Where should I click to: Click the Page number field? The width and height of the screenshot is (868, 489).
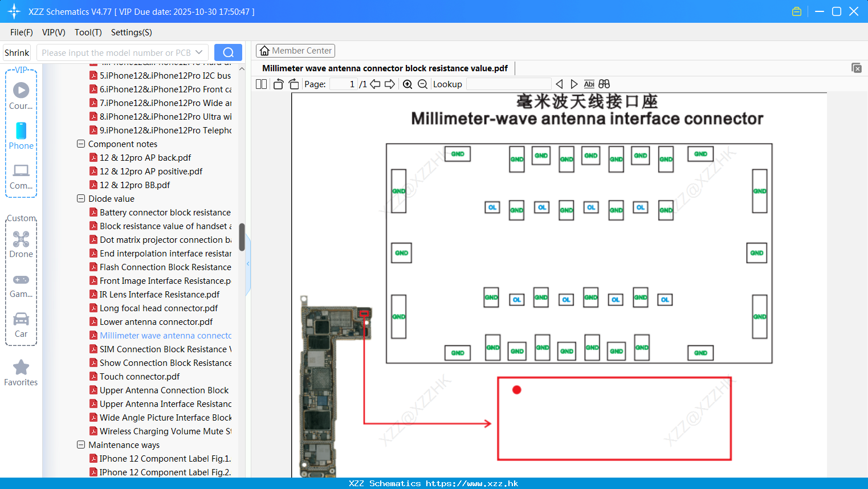(x=344, y=84)
